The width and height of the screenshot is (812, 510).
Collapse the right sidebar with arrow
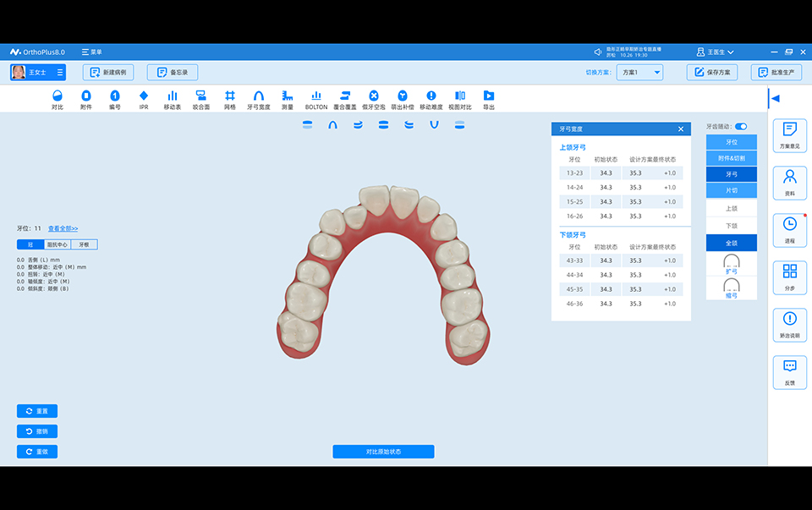775,98
